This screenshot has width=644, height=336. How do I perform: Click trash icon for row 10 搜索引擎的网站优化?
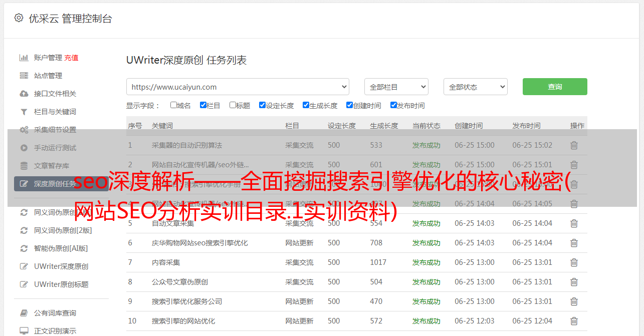coord(574,321)
